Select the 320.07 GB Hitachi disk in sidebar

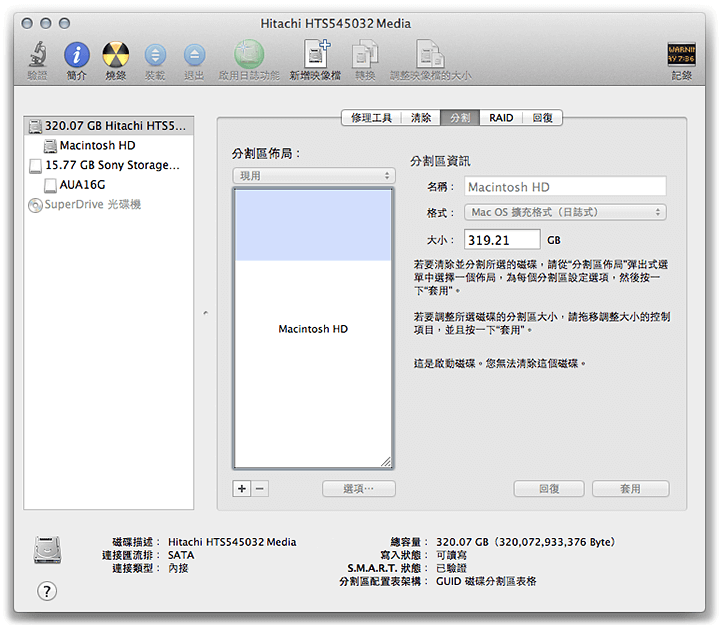point(109,126)
